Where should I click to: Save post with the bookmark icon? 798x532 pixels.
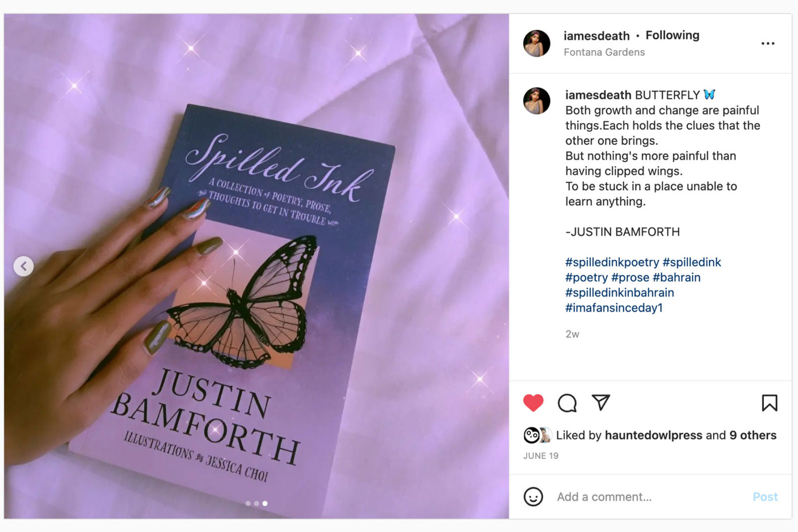click(769, 402)
